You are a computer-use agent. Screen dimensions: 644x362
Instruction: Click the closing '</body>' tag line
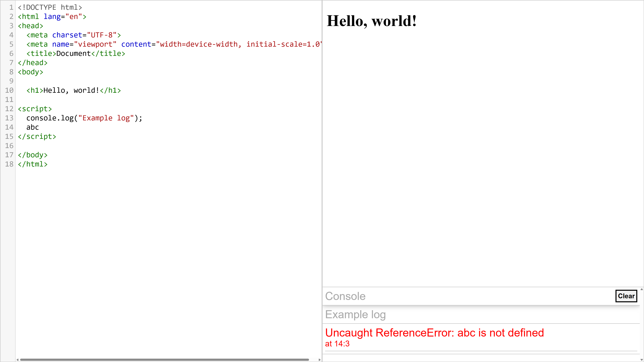(33, 155)
